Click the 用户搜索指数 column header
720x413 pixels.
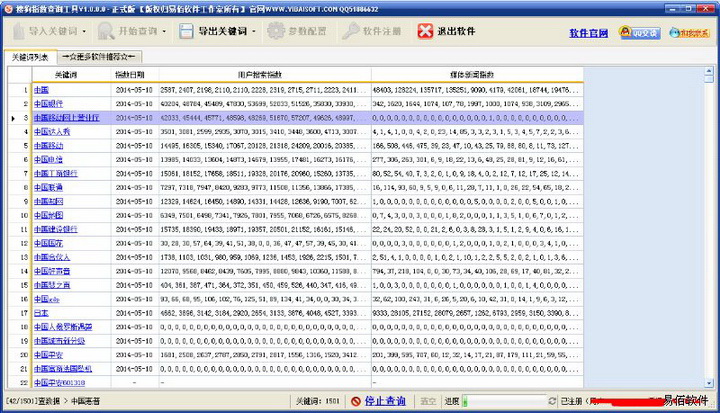pos(265,74)
